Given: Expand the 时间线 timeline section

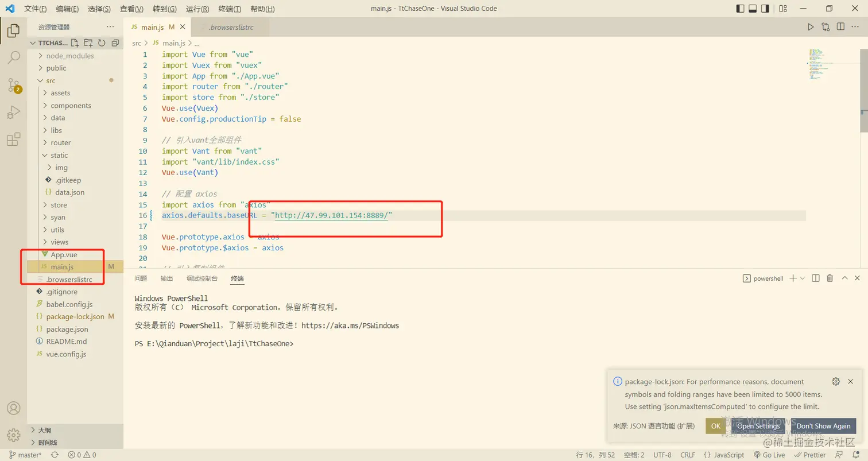Looking at the screenshot, I should pos(75,443).
